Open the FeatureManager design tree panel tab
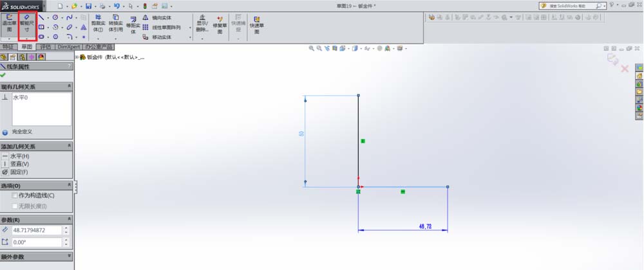Viewport: 644px width, 270px height. (4, 57)
